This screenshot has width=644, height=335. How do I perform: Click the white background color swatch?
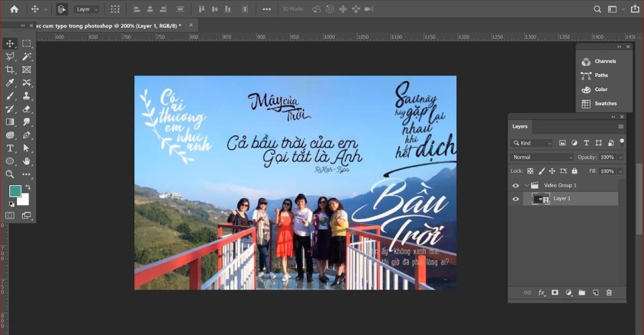pos(24,200)
